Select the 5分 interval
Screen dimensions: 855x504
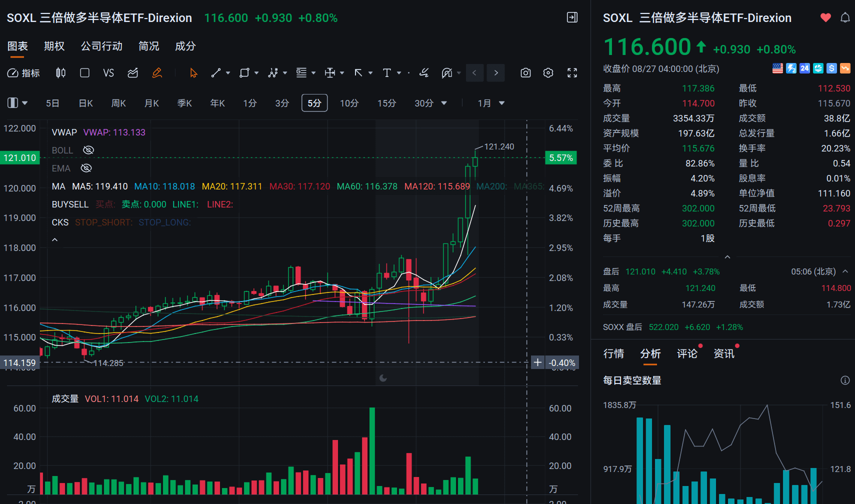314,103
